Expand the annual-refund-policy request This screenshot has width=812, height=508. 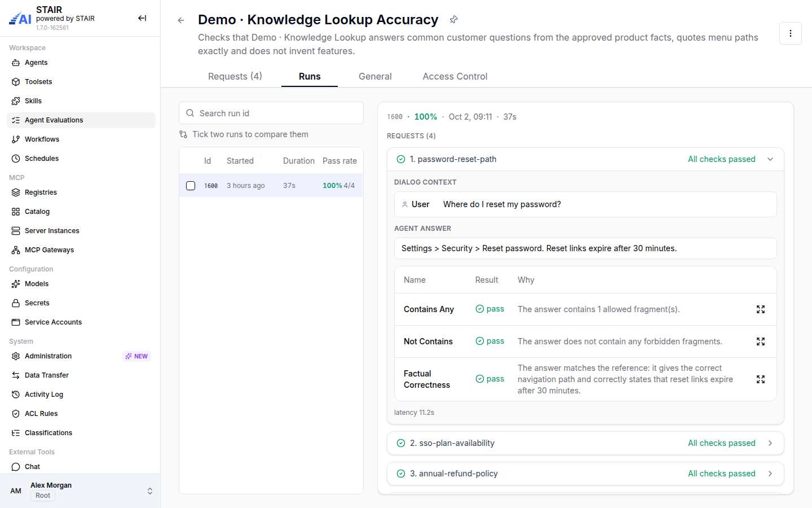pos(585,474)
